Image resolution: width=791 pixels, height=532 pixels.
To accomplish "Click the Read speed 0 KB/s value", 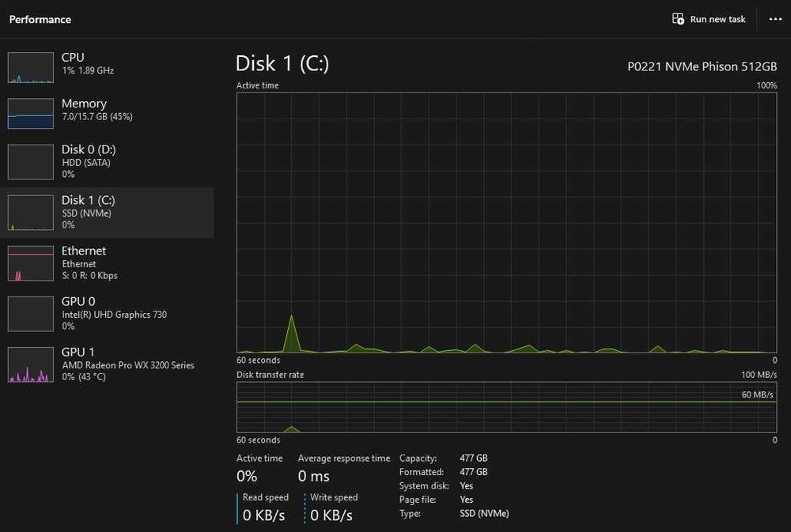I will 263,515.
